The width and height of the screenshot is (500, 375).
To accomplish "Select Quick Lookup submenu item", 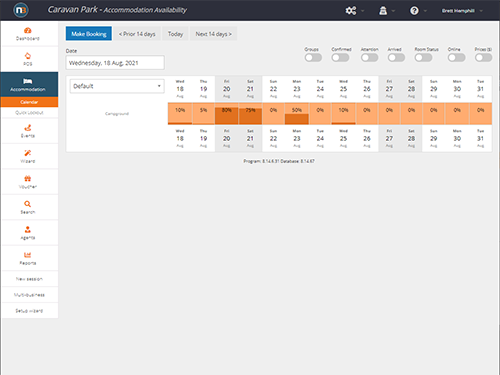I will point(29,113).
